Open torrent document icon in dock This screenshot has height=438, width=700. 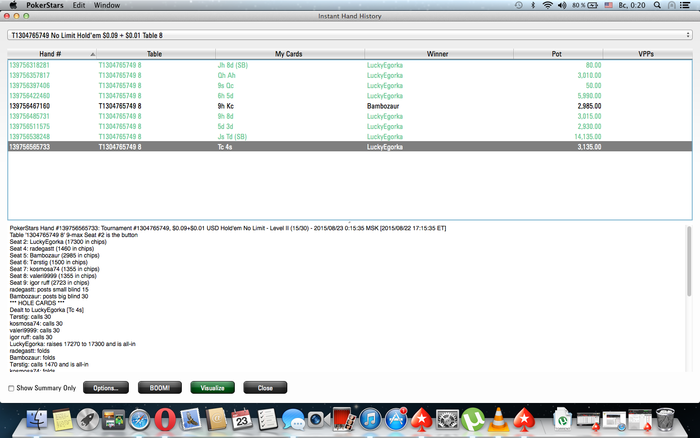(562, 420)
